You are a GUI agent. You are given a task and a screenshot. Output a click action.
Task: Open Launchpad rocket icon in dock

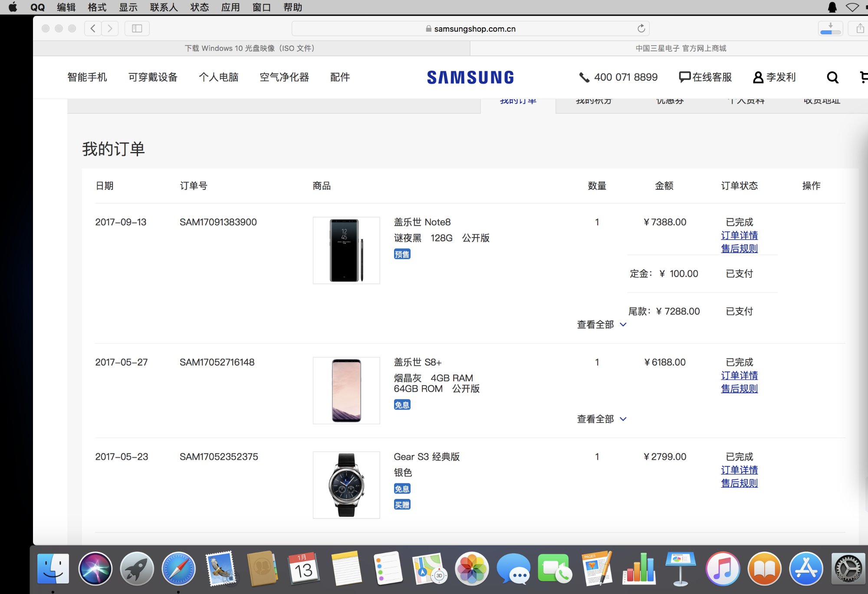(x=137, y=568)
